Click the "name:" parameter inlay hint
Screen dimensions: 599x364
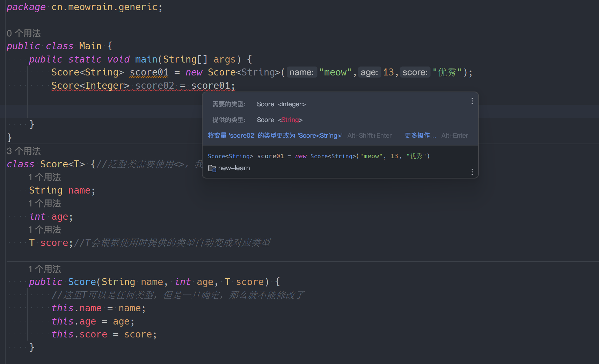301,72
